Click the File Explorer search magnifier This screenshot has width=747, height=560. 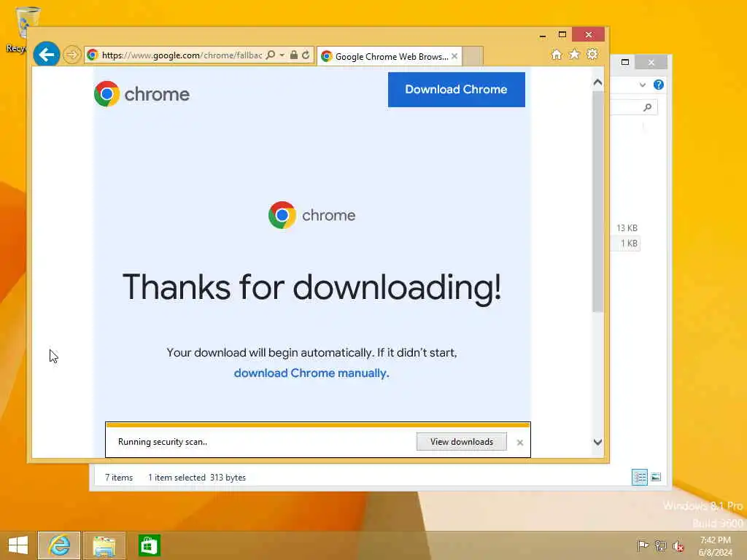pyautogui.click(x=647, y=107)
